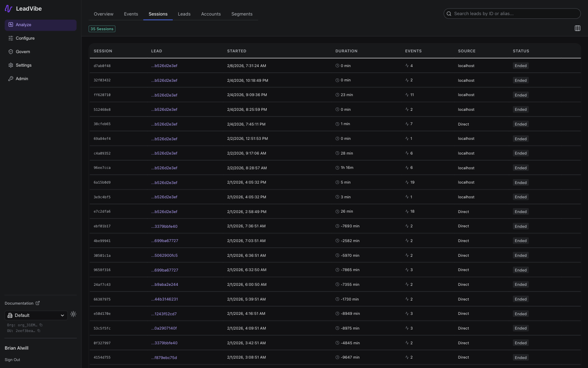
Task: Open lead ...3379bbfe40 from the table
Action: [x=165, y=226]
